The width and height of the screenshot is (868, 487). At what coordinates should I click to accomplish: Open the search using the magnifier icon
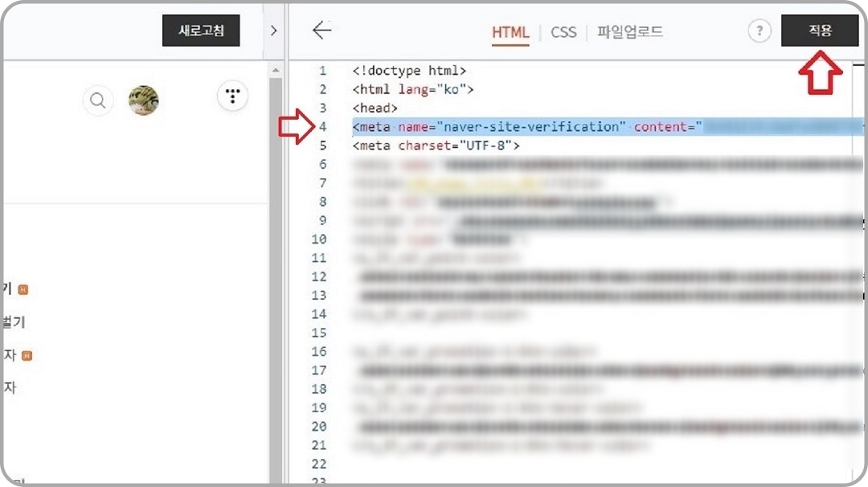pyautogui.click(x=97, y=100)
